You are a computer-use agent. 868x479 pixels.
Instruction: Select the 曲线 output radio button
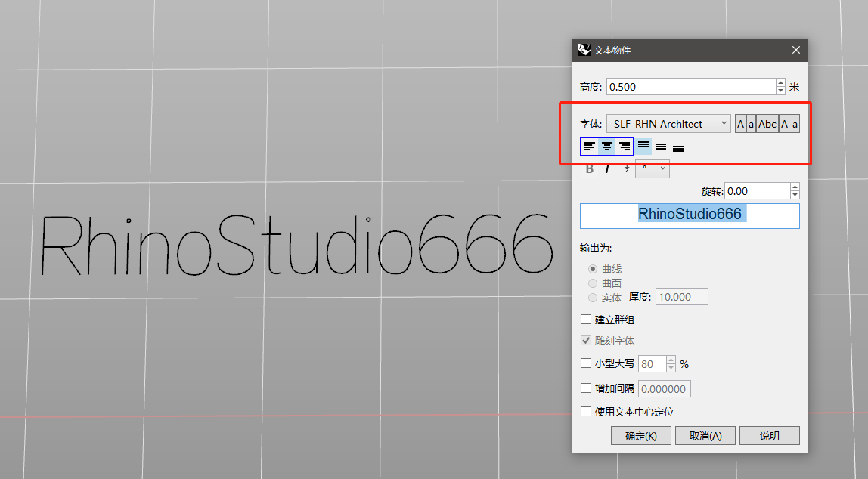[593, 269]
